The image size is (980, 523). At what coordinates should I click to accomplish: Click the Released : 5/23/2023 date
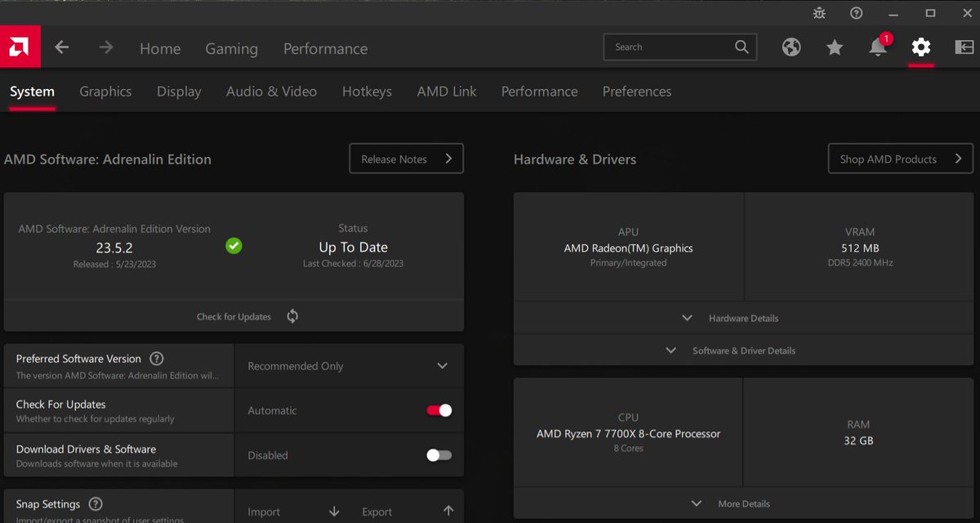tap(114, 264)
